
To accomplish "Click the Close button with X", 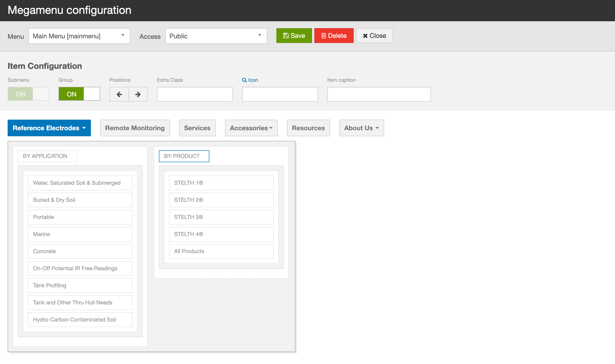I will coord(374,36).
